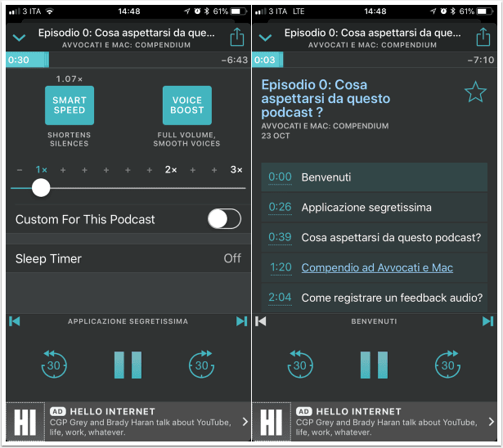503x448 pixels.
Task: Skip back 30 seconds on left player
Action: click(x=54, y=364)
